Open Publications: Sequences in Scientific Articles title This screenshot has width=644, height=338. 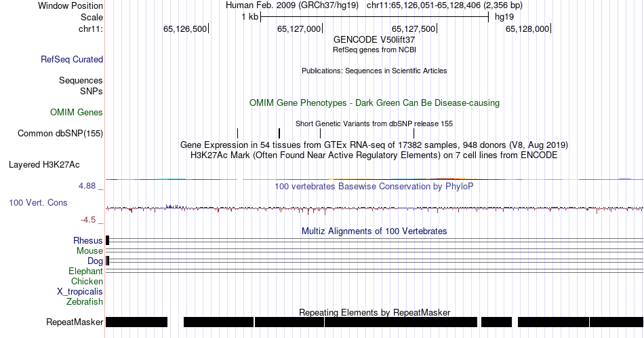[374, 71]
